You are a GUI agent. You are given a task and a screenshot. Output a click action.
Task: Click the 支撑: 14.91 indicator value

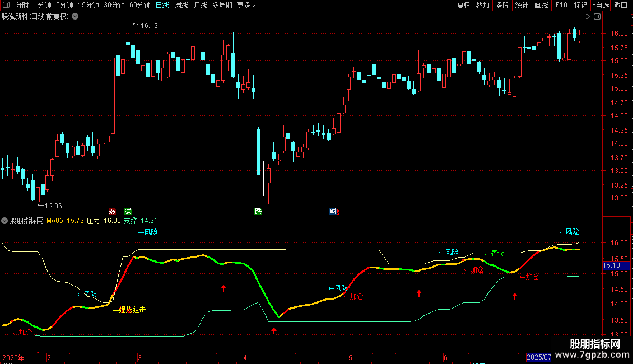(141, 221)
